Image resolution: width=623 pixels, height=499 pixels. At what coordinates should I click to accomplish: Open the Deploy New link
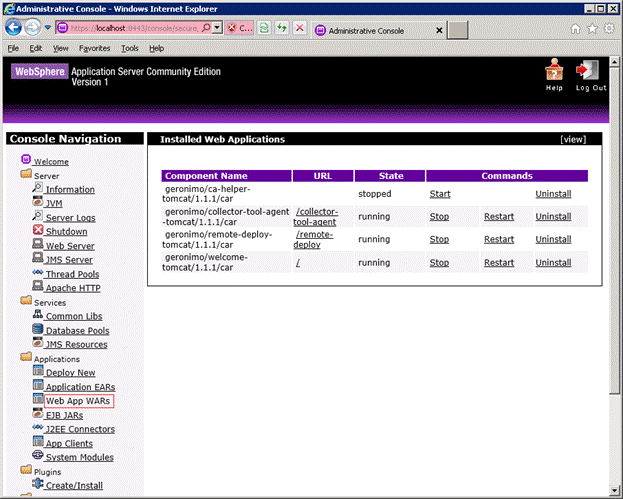click(x=70, y=373)
